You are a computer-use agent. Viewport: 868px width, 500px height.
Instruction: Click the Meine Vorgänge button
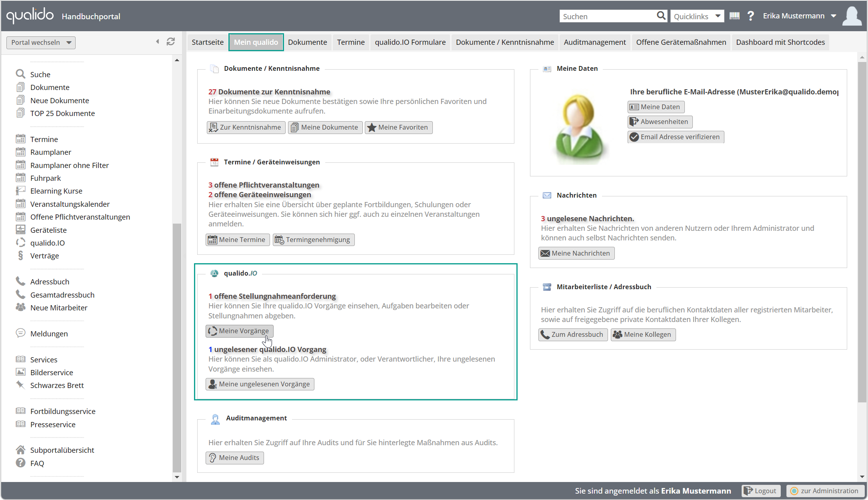tap(240, 331)
